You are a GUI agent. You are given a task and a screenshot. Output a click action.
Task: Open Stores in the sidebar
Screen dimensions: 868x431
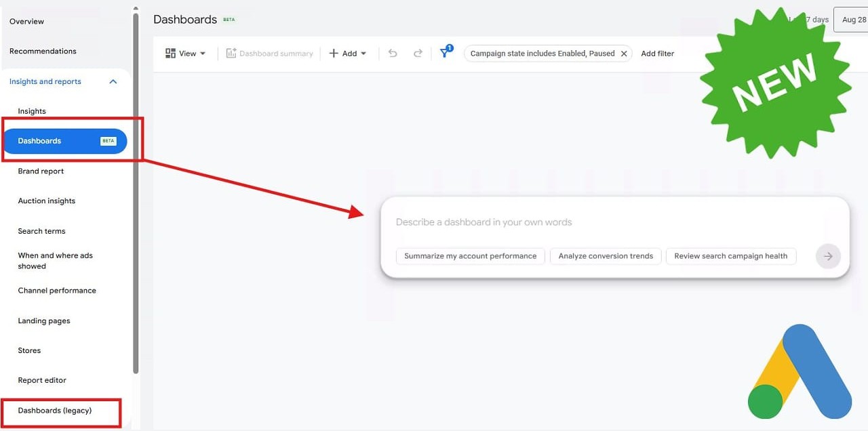pos(29,350)
